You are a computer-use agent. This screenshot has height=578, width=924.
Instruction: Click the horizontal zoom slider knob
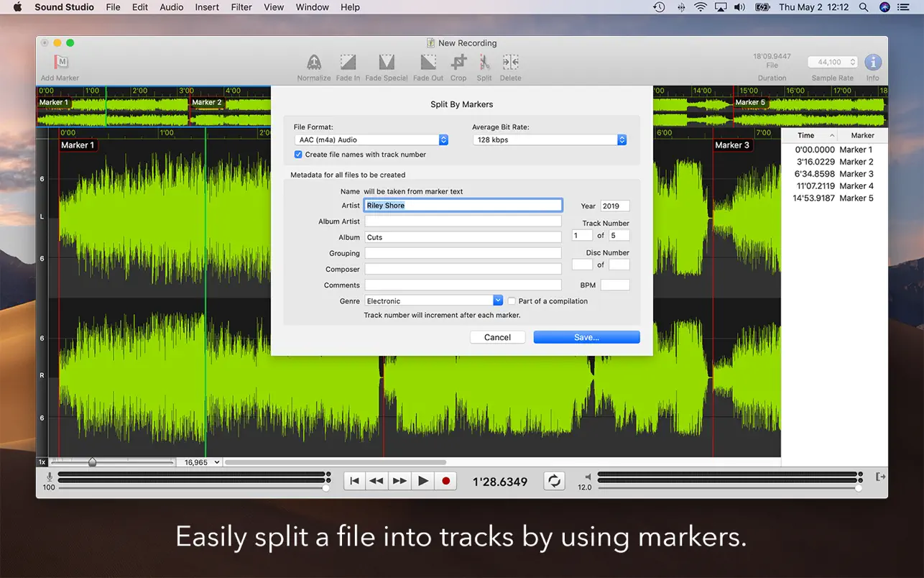[x=92, y=462]
